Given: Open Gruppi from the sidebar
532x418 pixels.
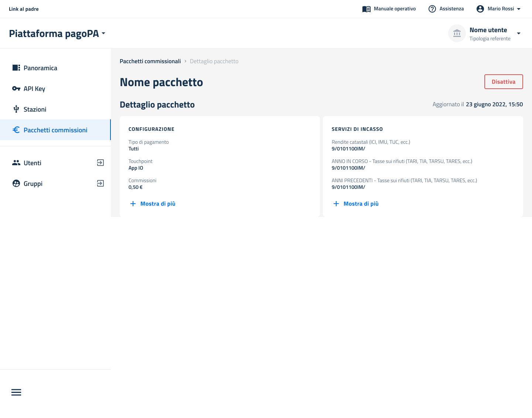Looking at the screenshot, I should pyautogui.click(x=33, y=184).
